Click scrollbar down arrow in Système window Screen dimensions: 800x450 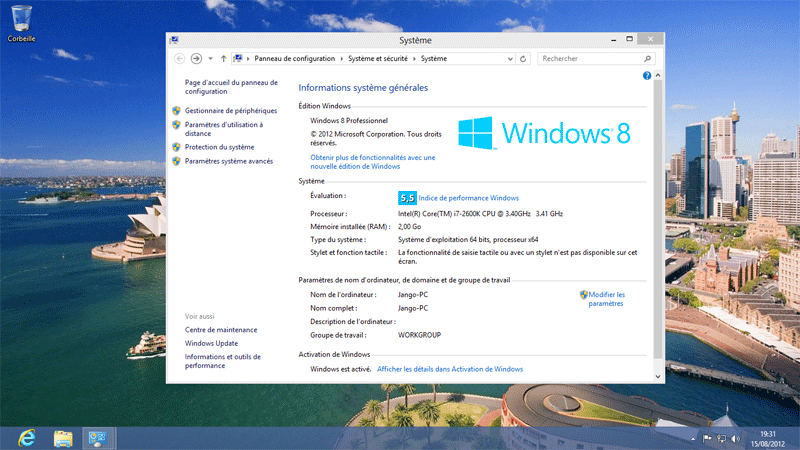point(658,377)
